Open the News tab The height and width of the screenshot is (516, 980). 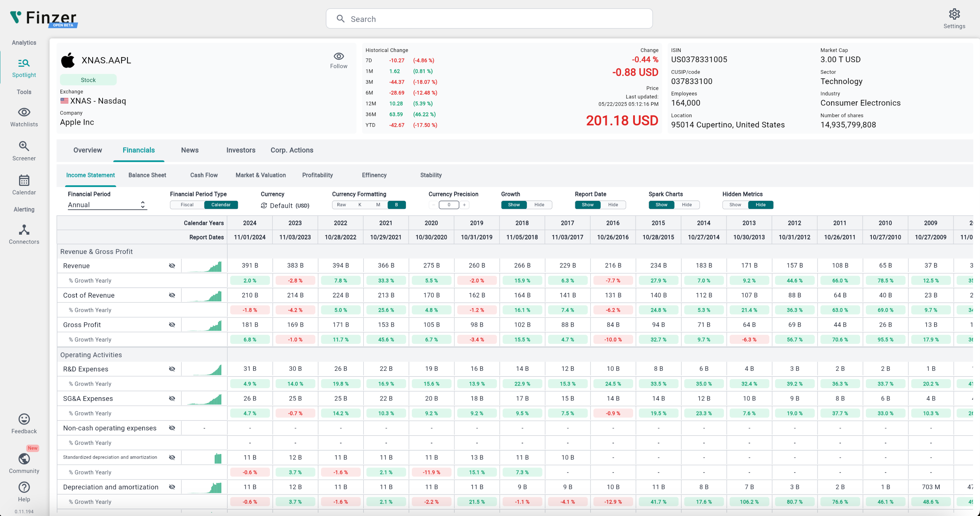pos(190,150)
